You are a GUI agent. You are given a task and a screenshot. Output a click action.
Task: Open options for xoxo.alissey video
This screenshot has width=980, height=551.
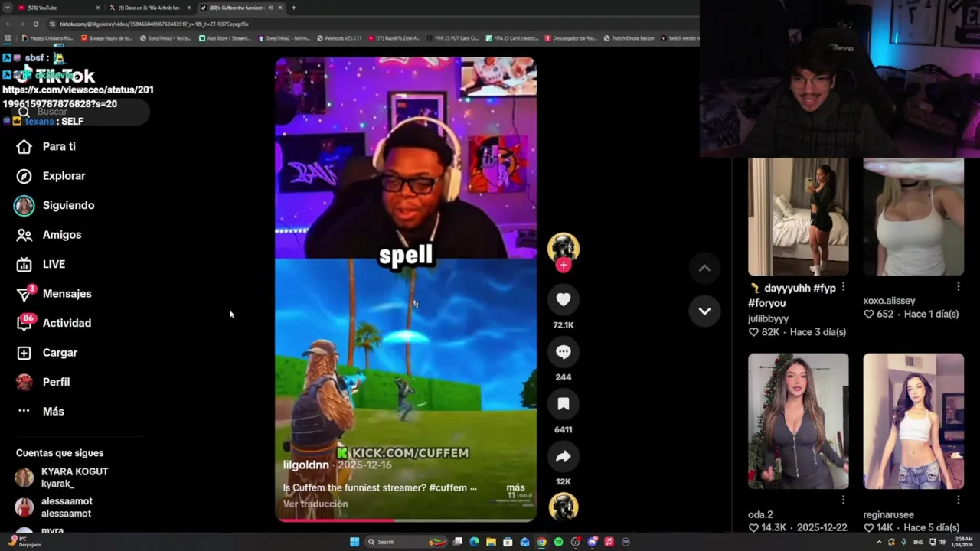[958, 287]
